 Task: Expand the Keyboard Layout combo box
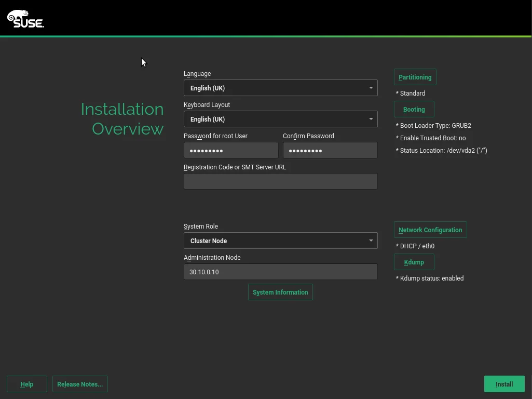pyautogui.click(x=280, y=119)
